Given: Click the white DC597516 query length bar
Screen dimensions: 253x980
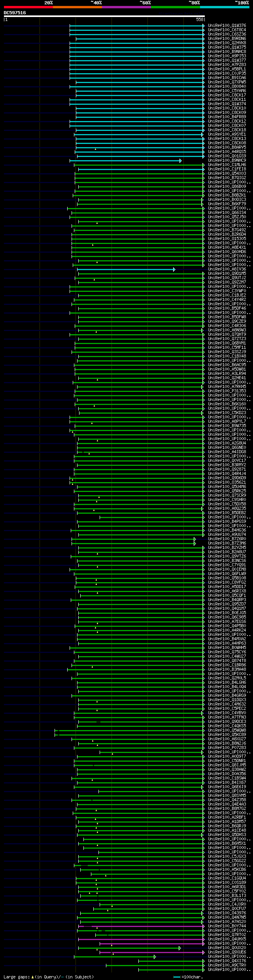Looking at the screenshot, I should point(104,16).
